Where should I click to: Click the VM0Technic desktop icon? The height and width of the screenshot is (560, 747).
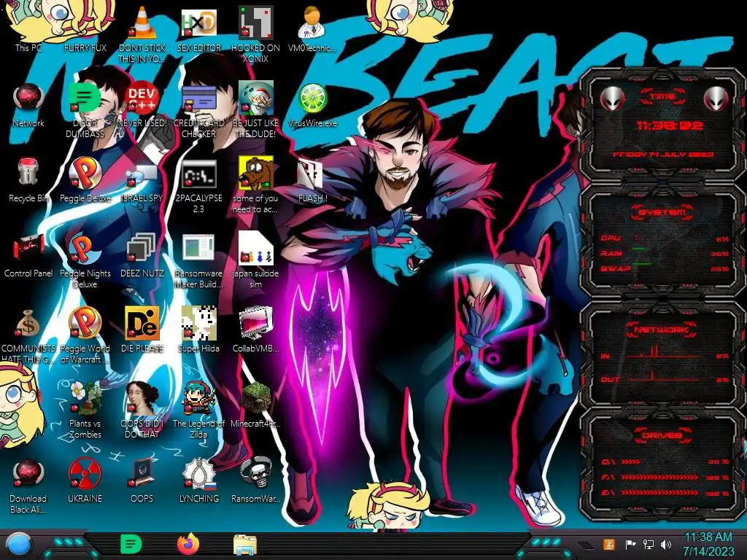point(312,28)
